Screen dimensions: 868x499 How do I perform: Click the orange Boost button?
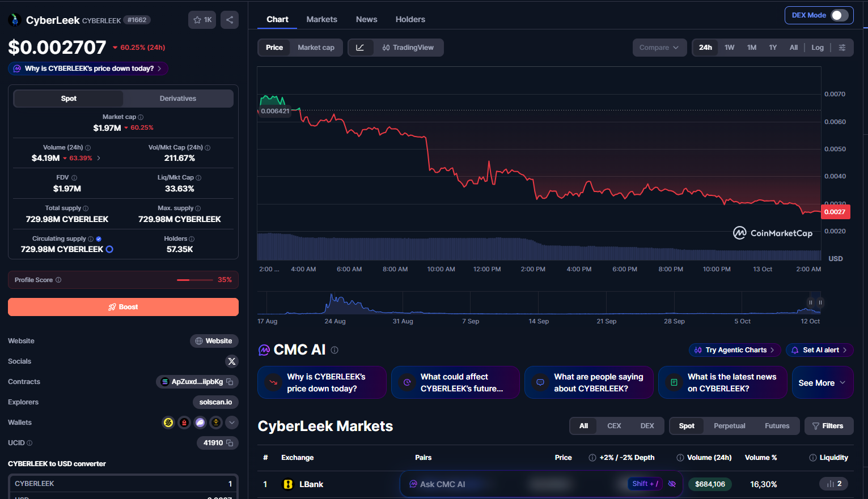pos(123,307)
